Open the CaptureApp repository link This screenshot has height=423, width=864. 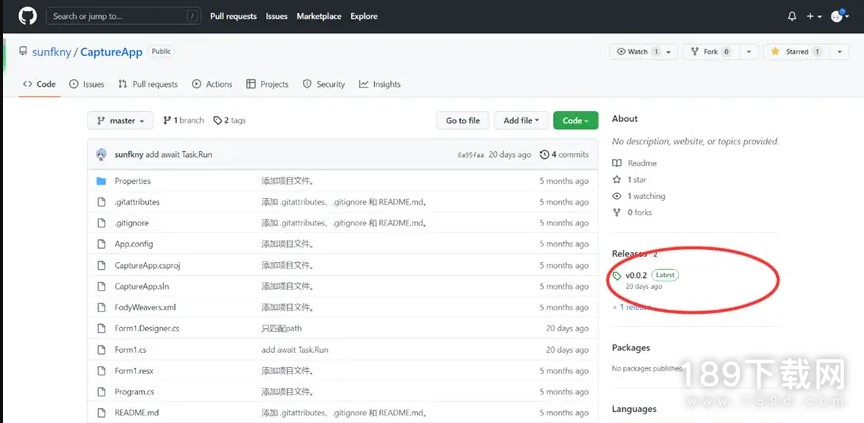pos(111,52)
